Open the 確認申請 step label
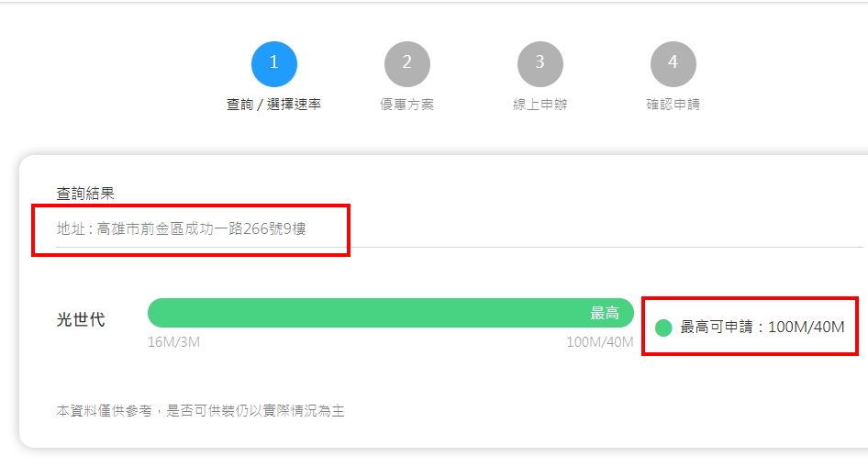868x467 pixels. (x=673, y=104)
